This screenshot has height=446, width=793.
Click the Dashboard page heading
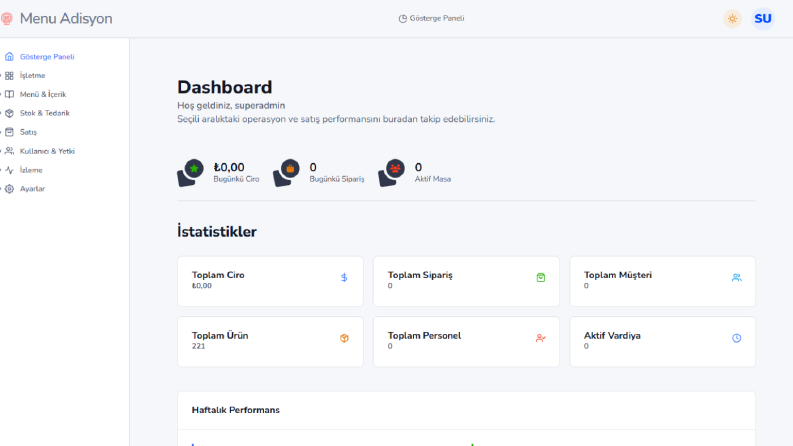click(x=225, y=87)
